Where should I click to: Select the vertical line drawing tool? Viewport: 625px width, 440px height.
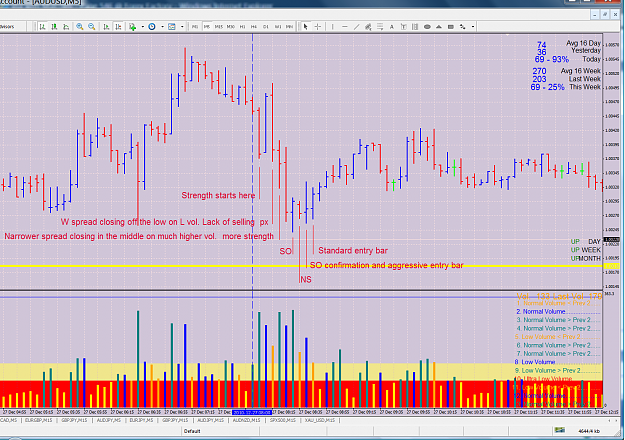(x=332, y=27)
